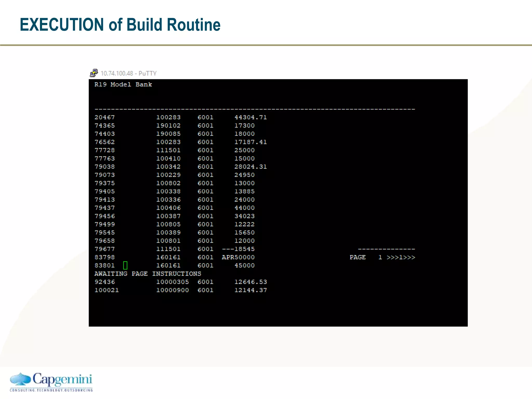The height and width of the screenshot is (399, 532).
Task: Select amount 45000
Action: pyautogui.click(x=244, y=265)
